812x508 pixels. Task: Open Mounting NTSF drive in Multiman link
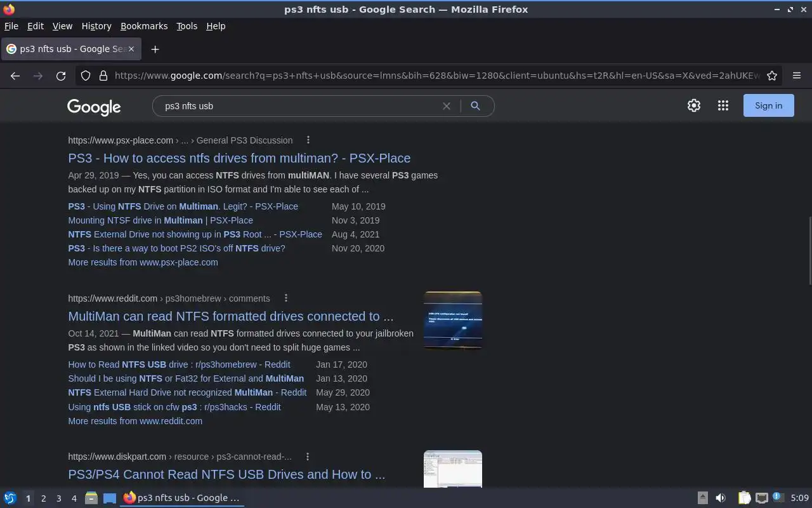(x=160, y=220)
